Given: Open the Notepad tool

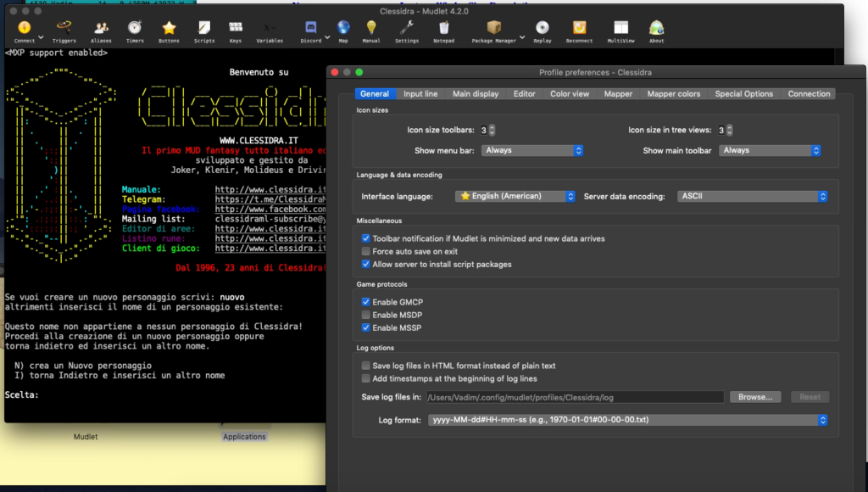Looking at the screenshot, I should click(x=444, y=31).
